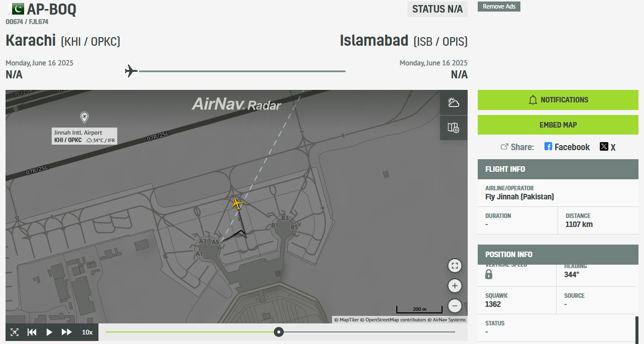The width and height of the screenshot is (644, 344).
Task: Open the map settings layers button
Action: click(454, 128)
